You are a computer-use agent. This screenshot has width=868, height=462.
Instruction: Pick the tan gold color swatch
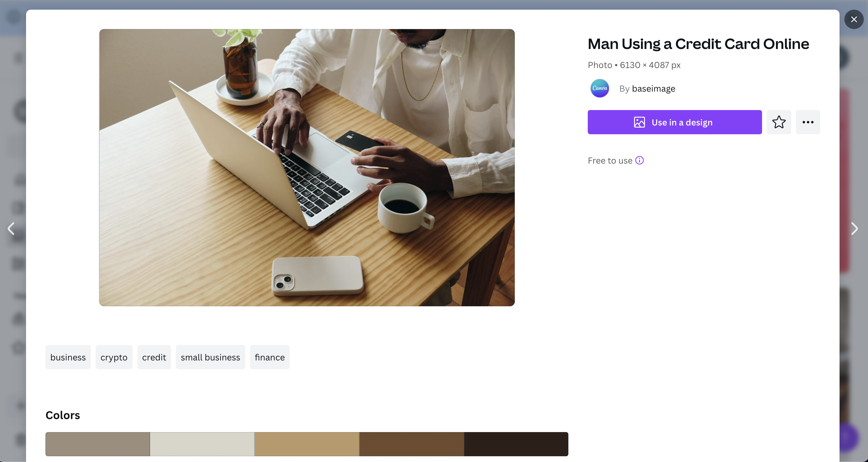pos(307,444)
